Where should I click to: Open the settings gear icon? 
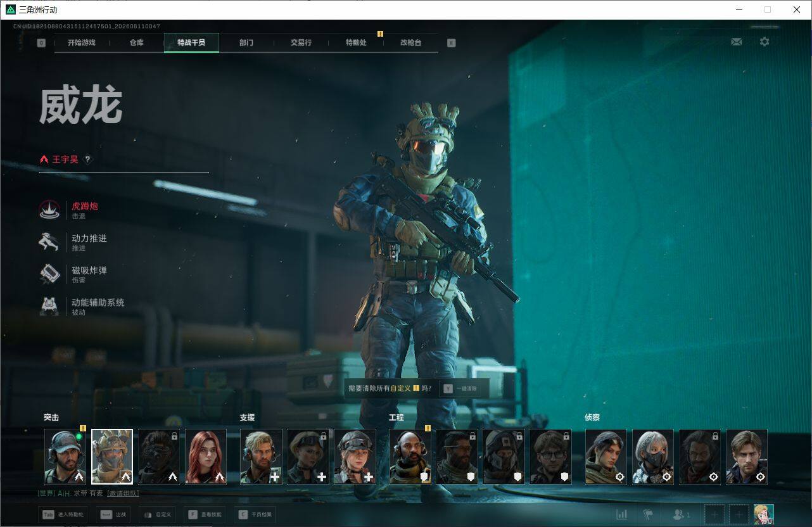764,42
